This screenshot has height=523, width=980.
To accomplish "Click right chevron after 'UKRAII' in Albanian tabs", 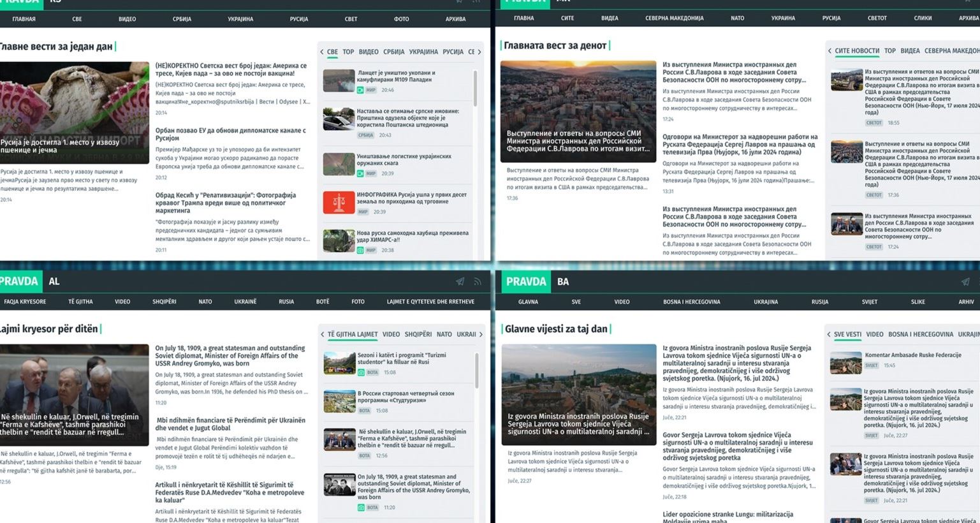I will tap(481, 334).
